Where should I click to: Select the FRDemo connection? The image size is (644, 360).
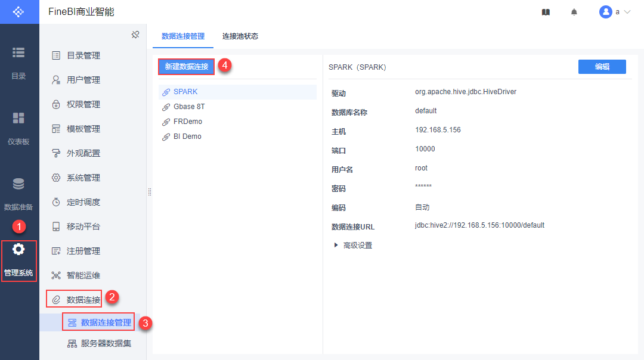[x=237, y=122]
